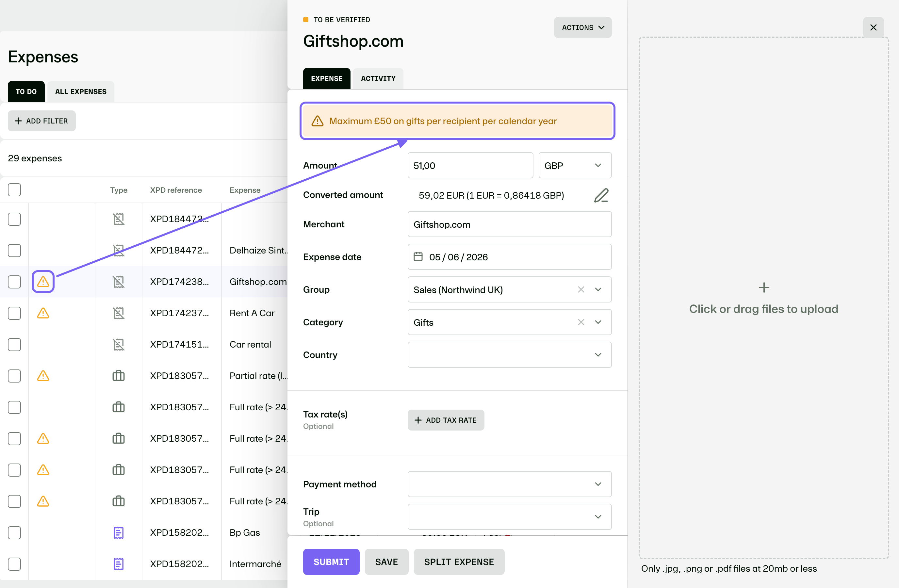The image size is (899, 588).
Task: Check the Bp Gas row checkbox
Action: 14,532
